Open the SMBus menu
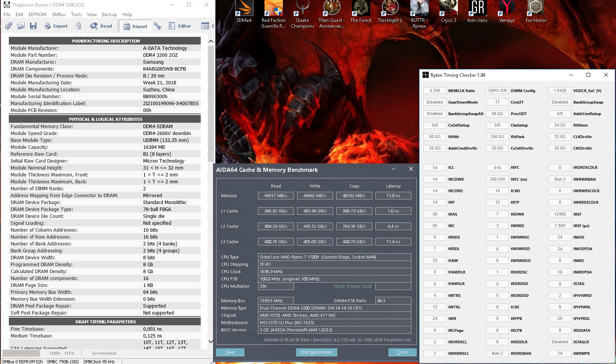This screenshot has width=616, height=364. pos(59,15)
